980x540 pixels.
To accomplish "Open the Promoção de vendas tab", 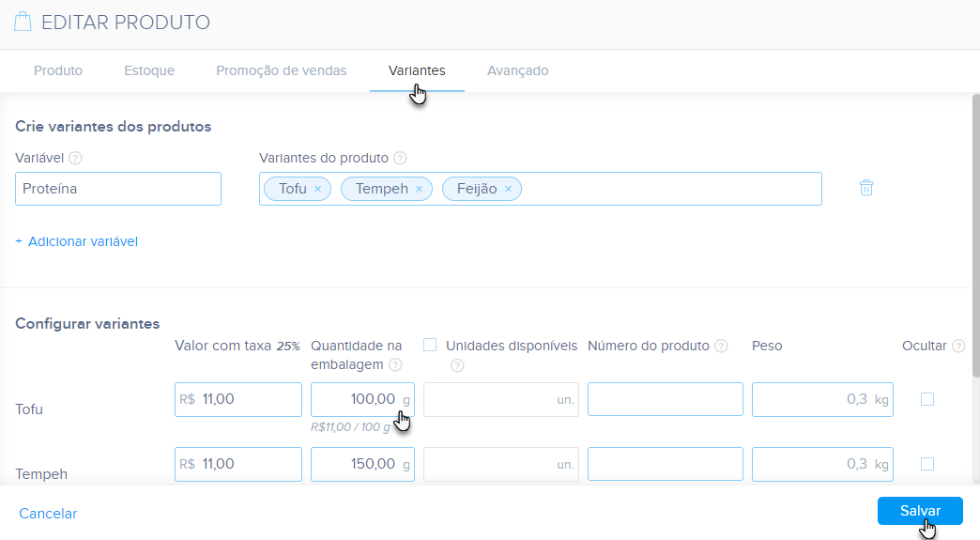I will pos(282,70).
